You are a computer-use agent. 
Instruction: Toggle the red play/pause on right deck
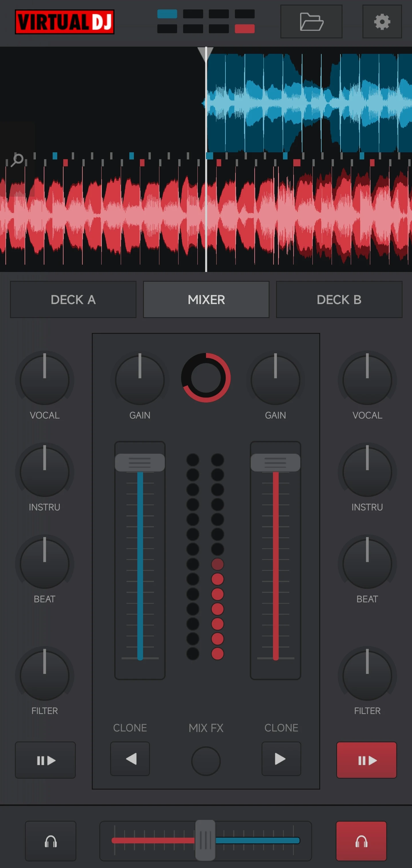[x=367, y=760]
